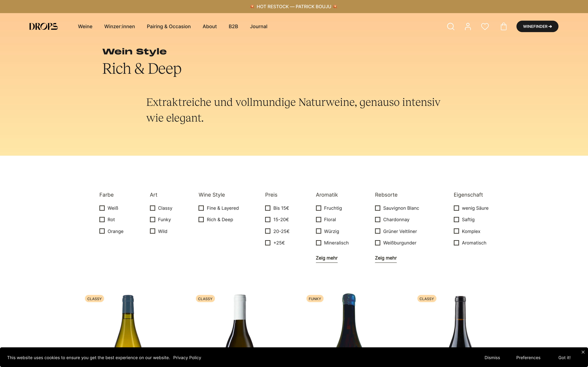This screenshot has width=588, height=367.
Task: Click the FUNKY badge on the third bottle
Action: pos(315,299)
